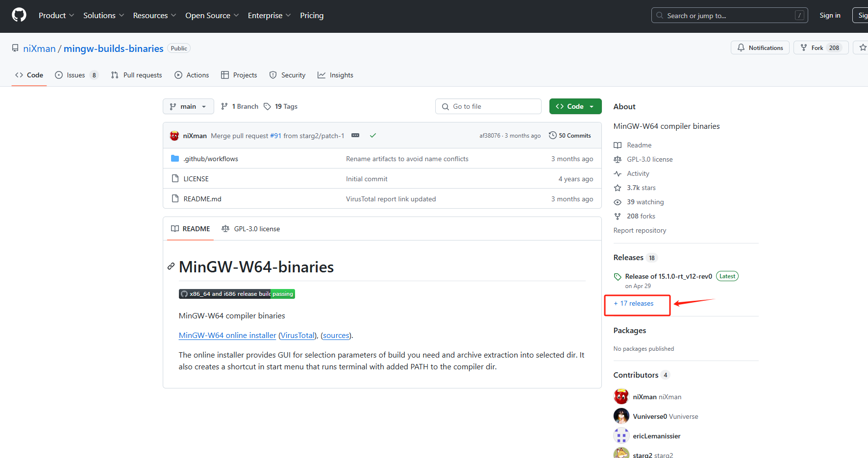The width and height of the screenshot is (868, 458).
Task: Expand the Enterprise menu
Action: (269, 15)
